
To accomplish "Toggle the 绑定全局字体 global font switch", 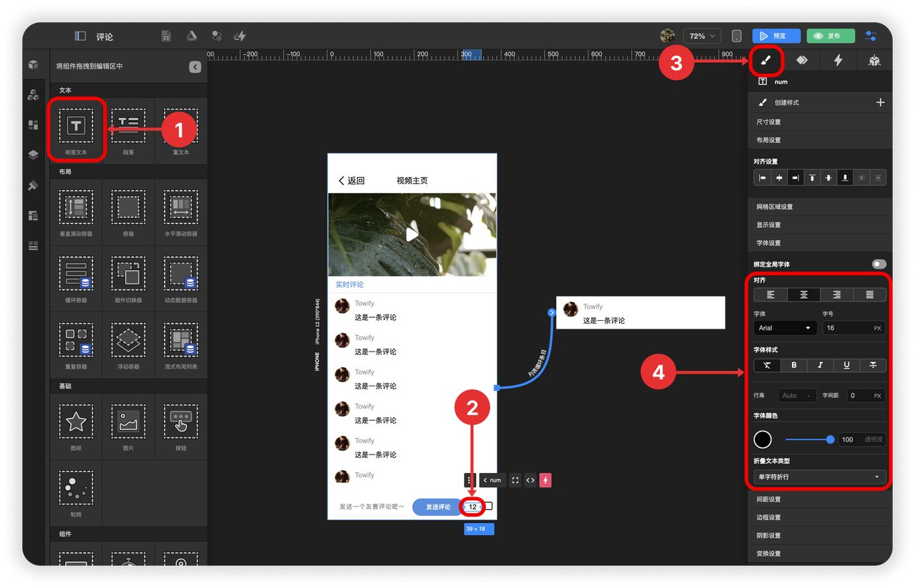I will click(879, 264).
